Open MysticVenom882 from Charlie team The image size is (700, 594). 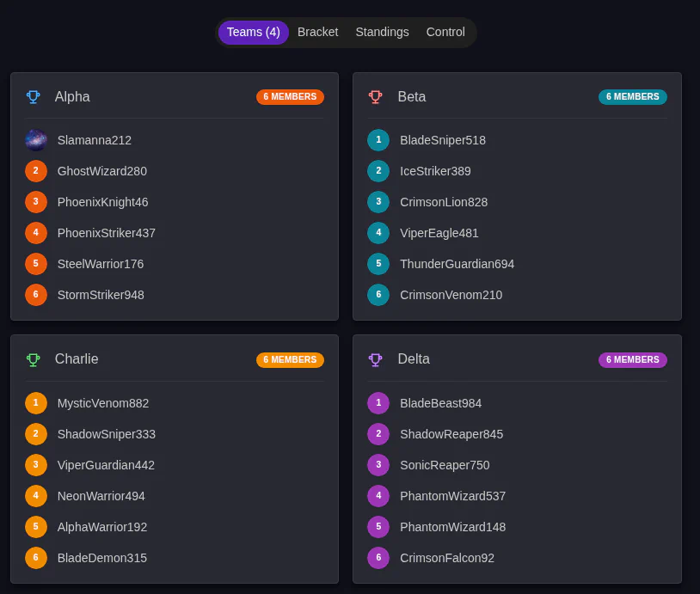pos(102,403)
